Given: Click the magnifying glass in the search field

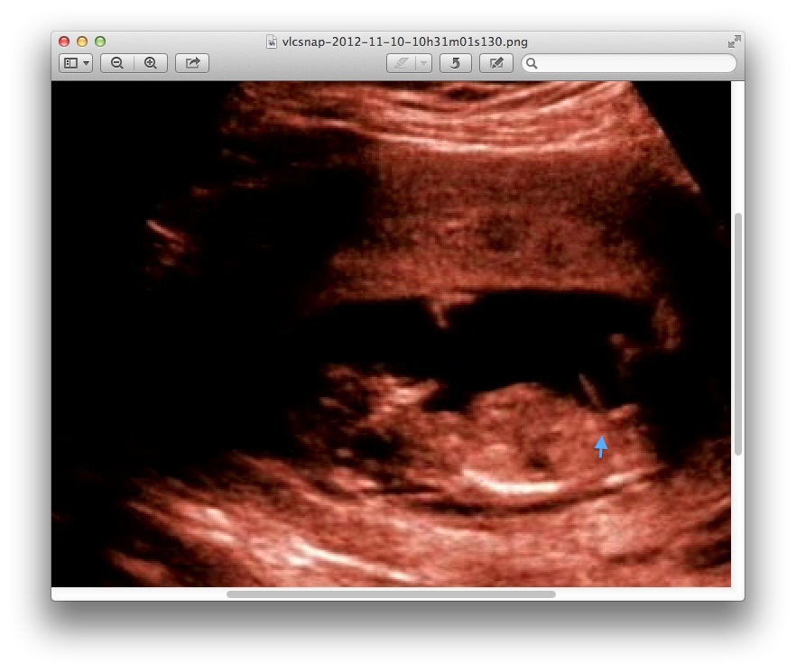Looking at the screenshot, I should (x=532, y=63).
